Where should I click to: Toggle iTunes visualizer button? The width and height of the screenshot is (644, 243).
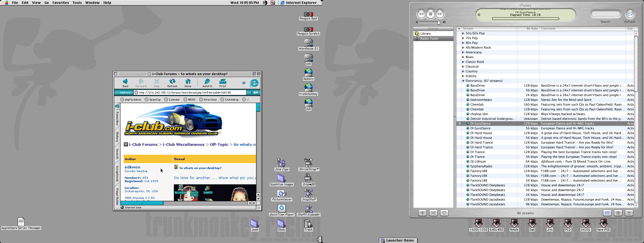[x=618, y=213]
